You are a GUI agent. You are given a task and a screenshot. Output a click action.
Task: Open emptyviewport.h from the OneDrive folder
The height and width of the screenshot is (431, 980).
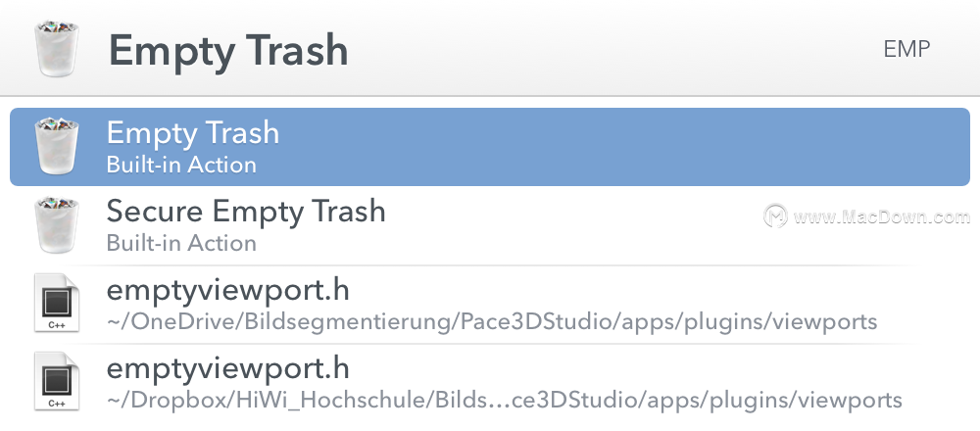(x=227, y=291)
